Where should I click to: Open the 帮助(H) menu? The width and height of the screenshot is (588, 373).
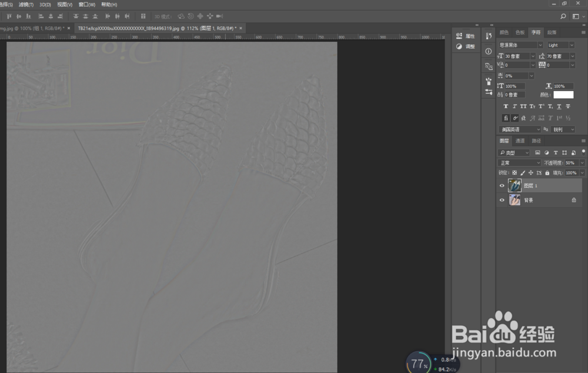[x=109, y=5]
